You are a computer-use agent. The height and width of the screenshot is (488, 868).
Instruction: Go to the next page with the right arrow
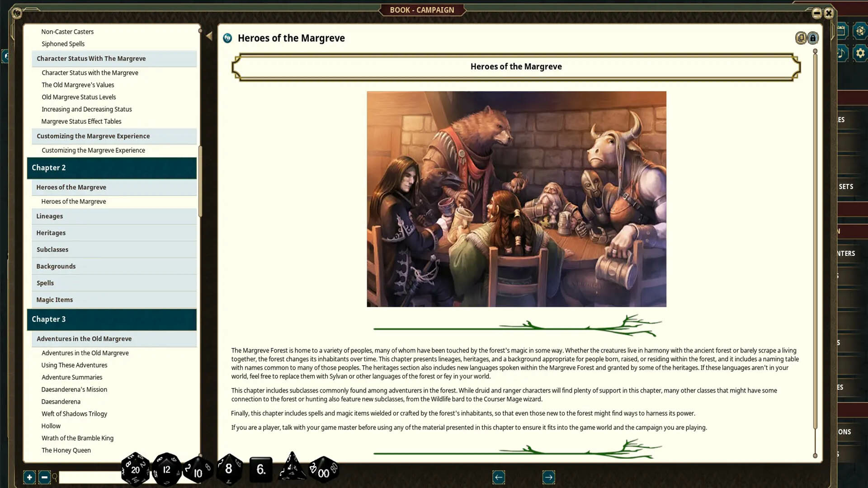(548, 477)
